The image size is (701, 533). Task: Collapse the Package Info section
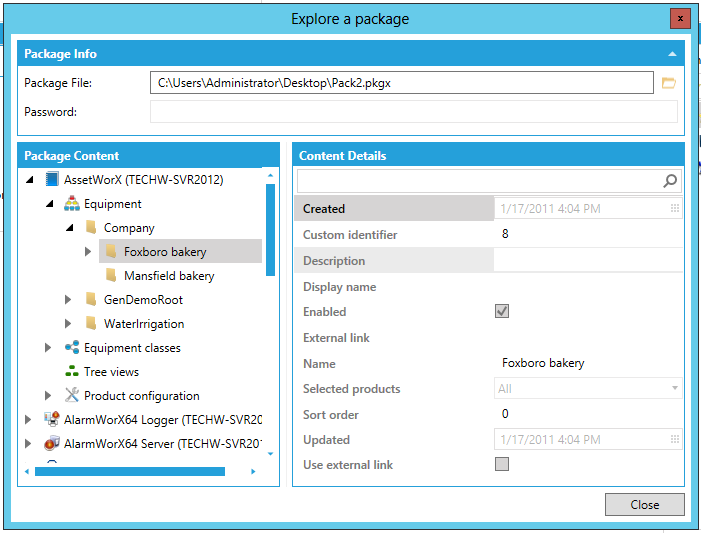tap(672, 54)
